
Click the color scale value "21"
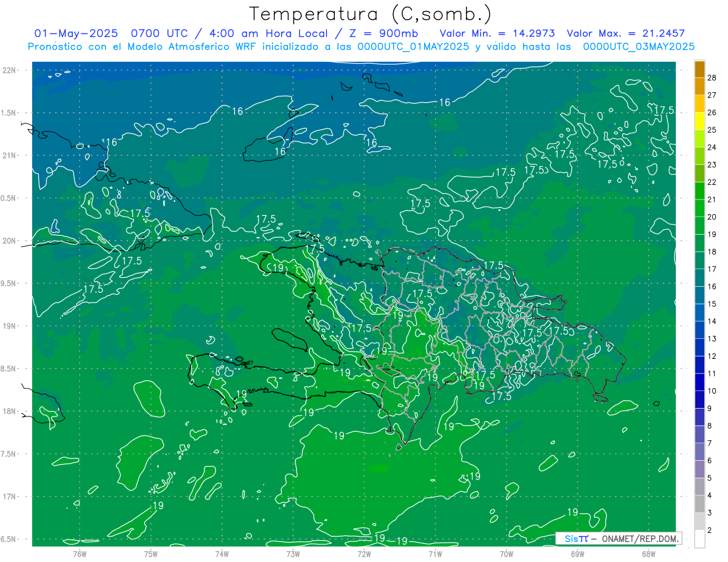click(x=712, y=199)
